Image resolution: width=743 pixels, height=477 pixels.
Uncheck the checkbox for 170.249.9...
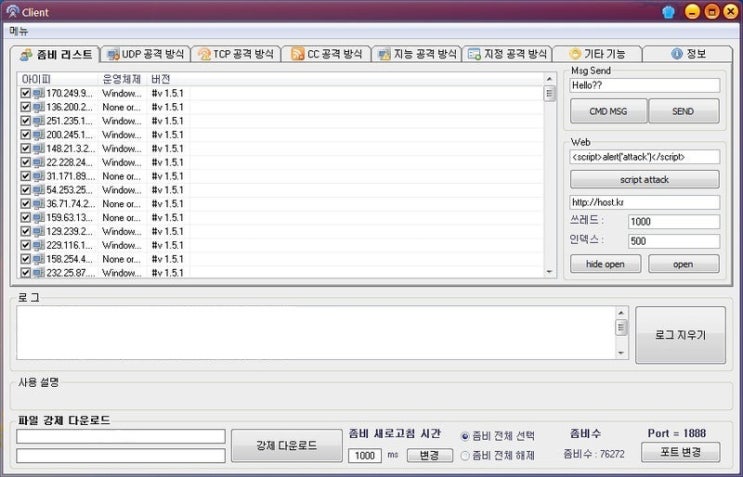coord(26,93)
